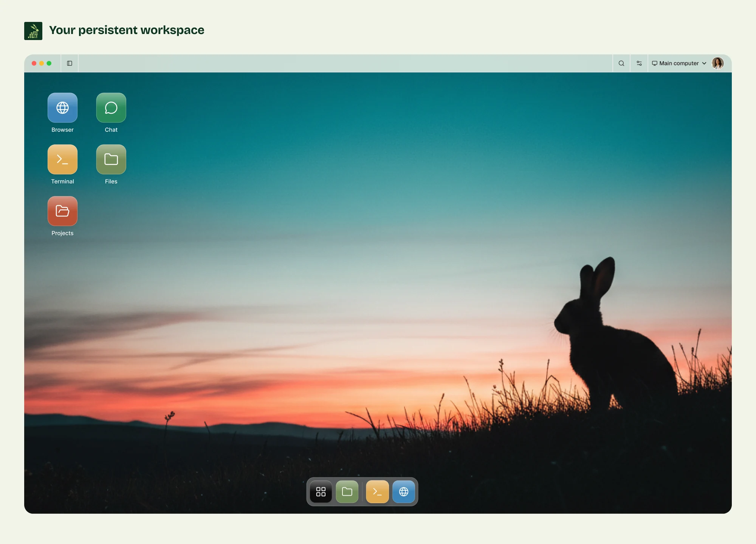
Task: Launch the Terminal icon in dock
Action: 377,491
